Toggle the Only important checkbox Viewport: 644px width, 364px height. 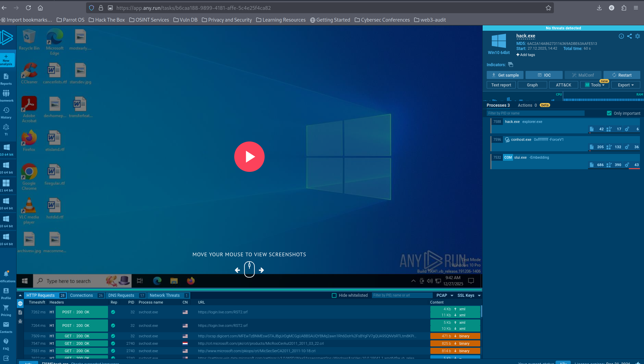(609, 113)
